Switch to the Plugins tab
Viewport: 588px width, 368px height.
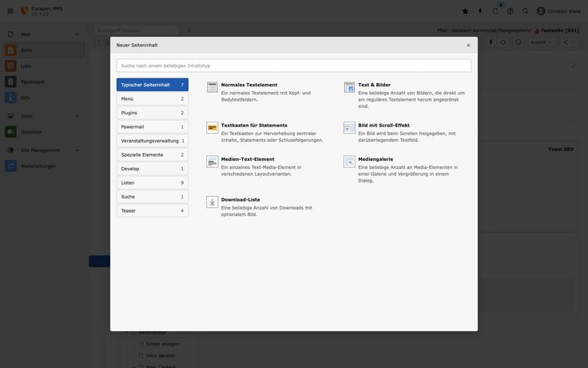click(152, 113)
